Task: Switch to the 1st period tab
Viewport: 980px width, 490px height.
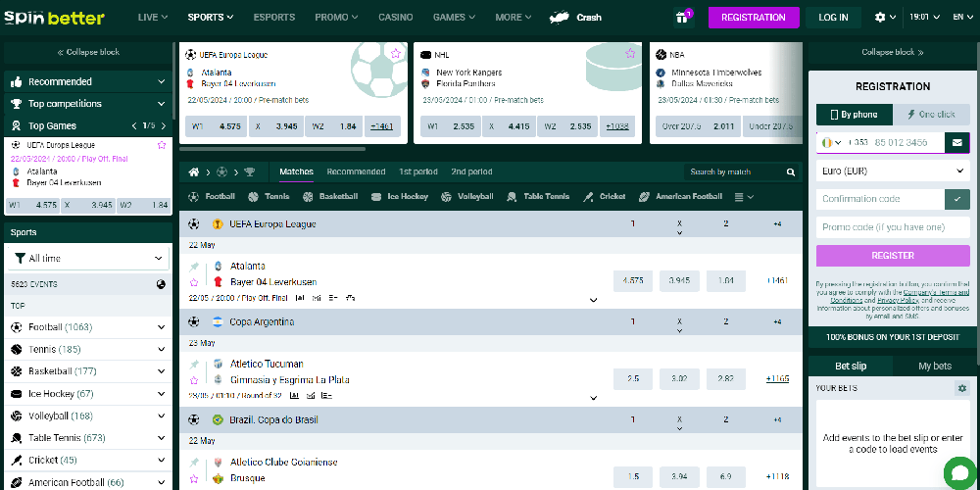Action: (418, 172)
